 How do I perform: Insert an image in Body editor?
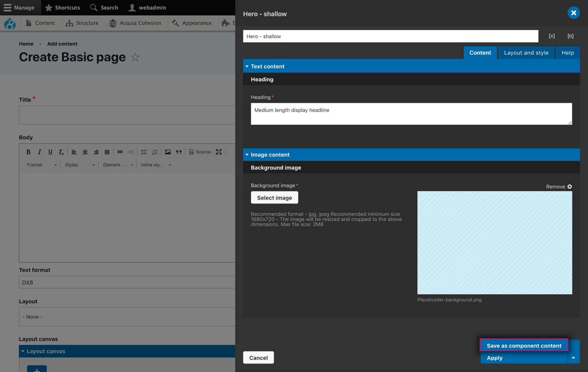(x=168, y=152)
